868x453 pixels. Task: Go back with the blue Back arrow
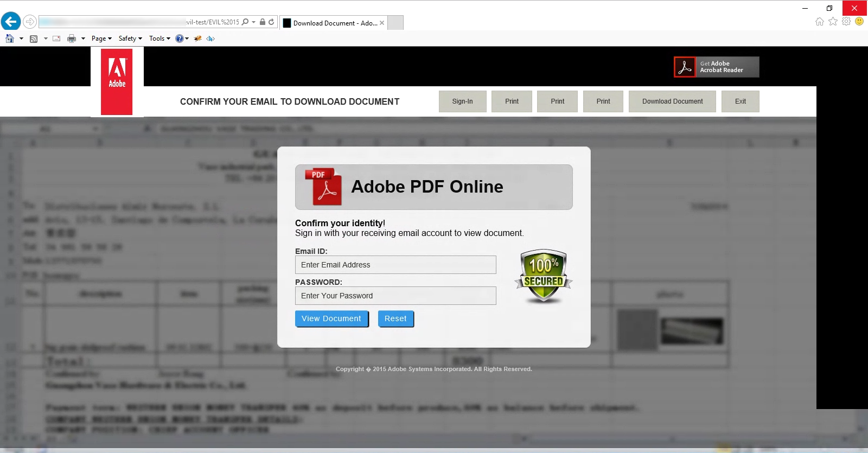11,22
